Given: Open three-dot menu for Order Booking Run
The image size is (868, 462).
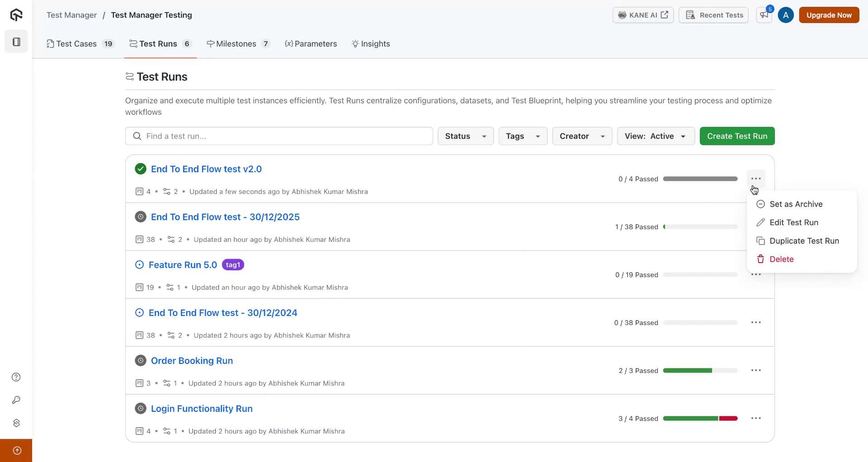Looking at the screenshot, I should tap(756, 370).
